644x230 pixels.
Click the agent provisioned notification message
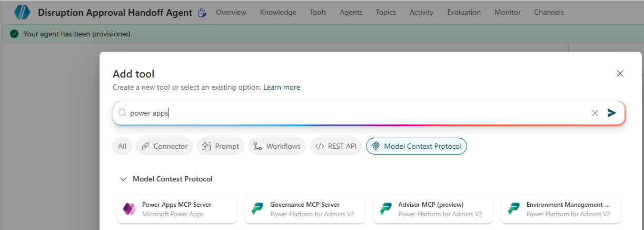(x=78, y=34)
